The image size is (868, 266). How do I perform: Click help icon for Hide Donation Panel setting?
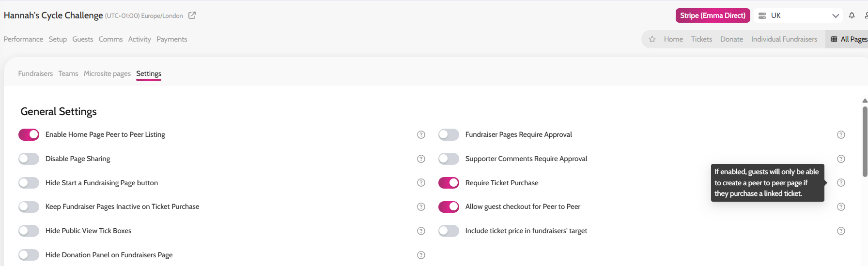pyautogui.click(x=421, y=255)
